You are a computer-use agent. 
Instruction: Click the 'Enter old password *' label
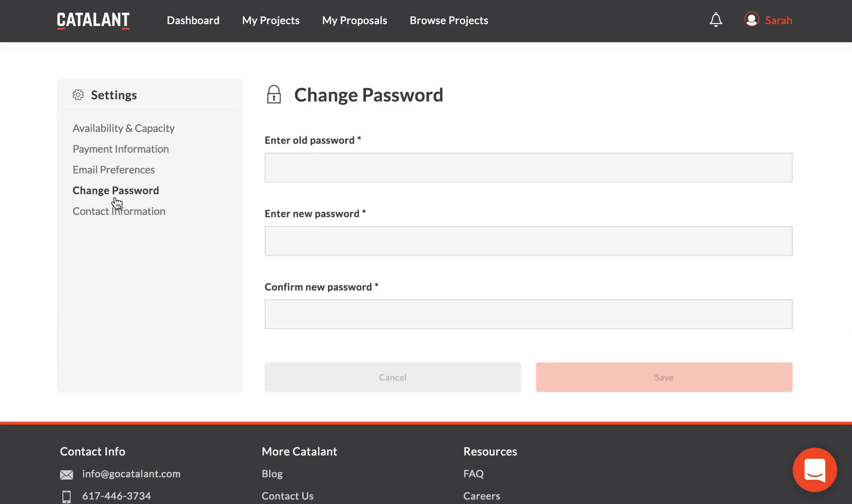point(313,140)
